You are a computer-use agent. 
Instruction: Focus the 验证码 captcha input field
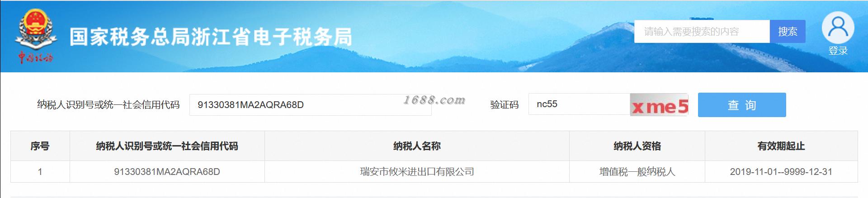click(579, 104)
